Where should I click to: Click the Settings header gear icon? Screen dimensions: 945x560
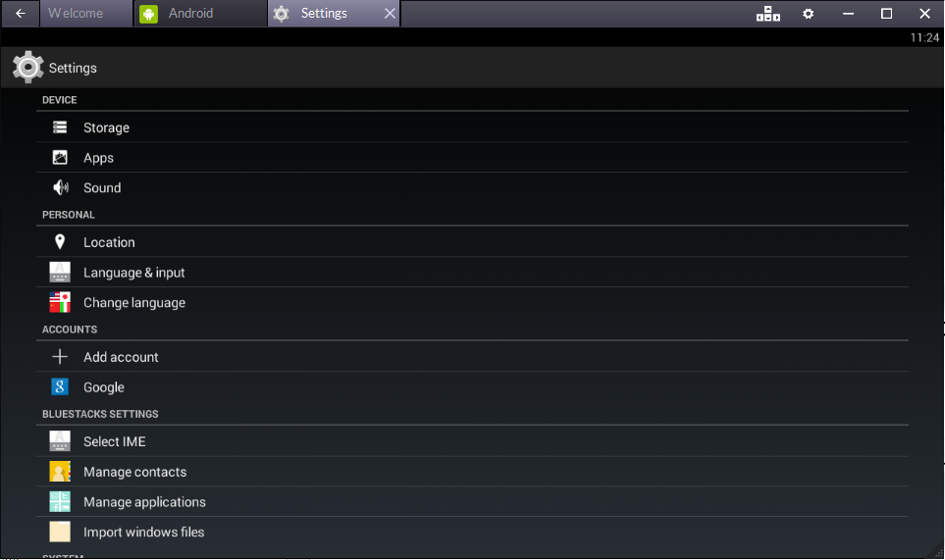[x=27, y=68]
